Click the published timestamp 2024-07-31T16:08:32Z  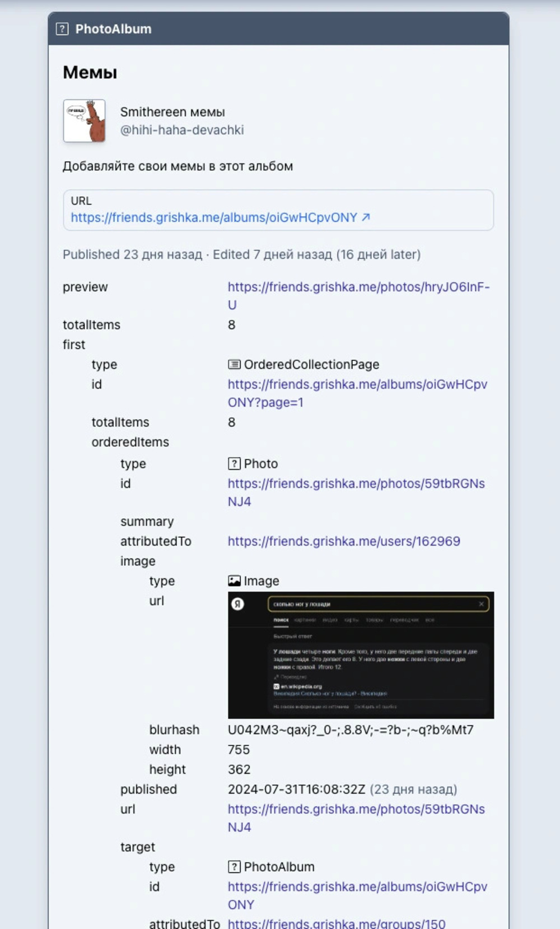tap(296, 789)
